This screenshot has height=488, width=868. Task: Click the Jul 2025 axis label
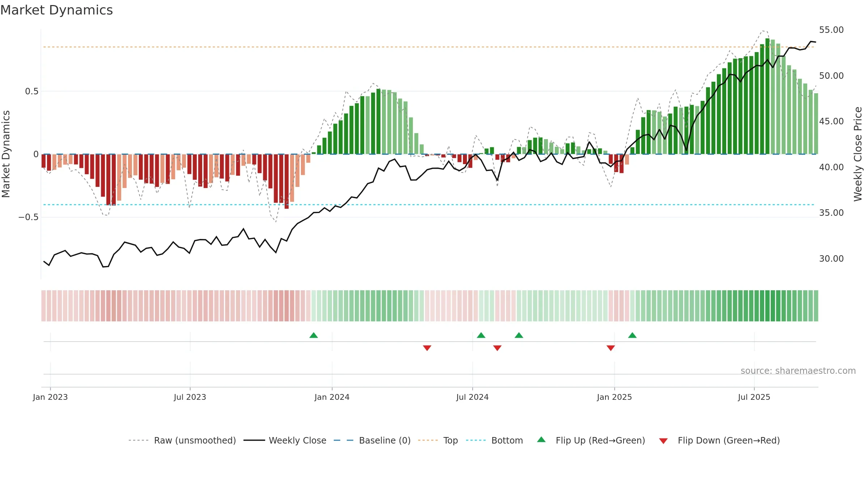pos(754,397)
